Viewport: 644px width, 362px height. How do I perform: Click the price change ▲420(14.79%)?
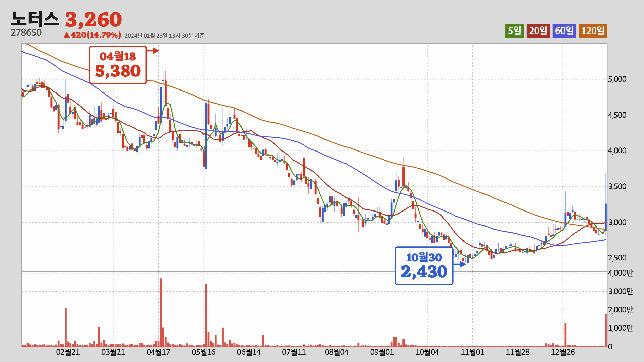point(92,35)
